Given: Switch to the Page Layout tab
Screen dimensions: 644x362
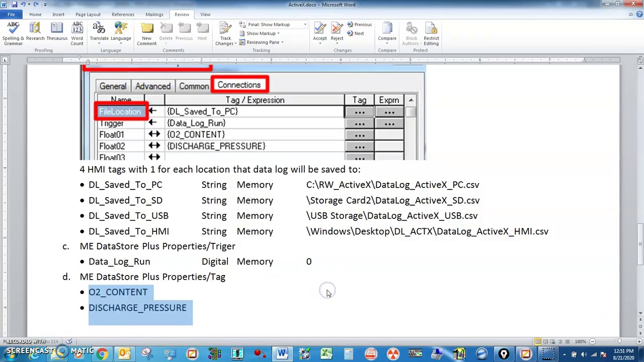Looking at the screenshot, I should click(88, 14).
